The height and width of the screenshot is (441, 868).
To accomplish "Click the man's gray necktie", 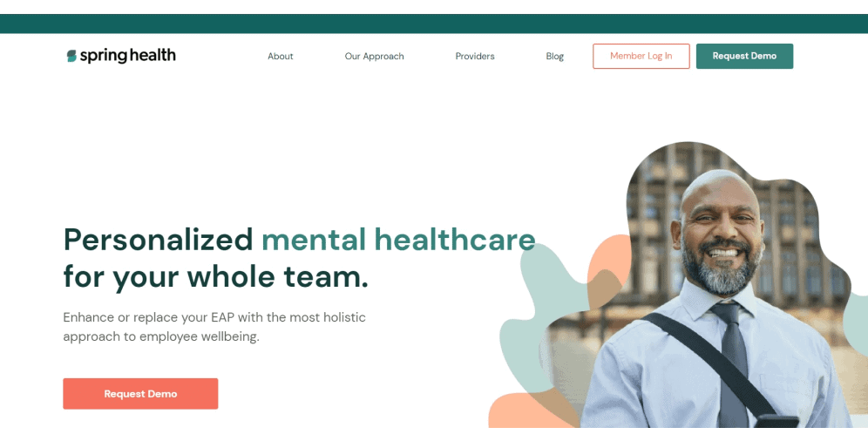I will pos(734,365).
